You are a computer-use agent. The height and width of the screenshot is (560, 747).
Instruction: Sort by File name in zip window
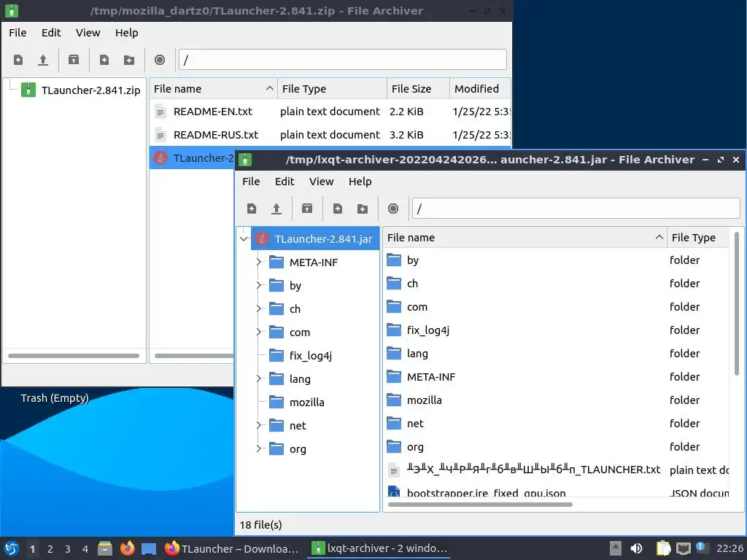click(x=214, y=88)
